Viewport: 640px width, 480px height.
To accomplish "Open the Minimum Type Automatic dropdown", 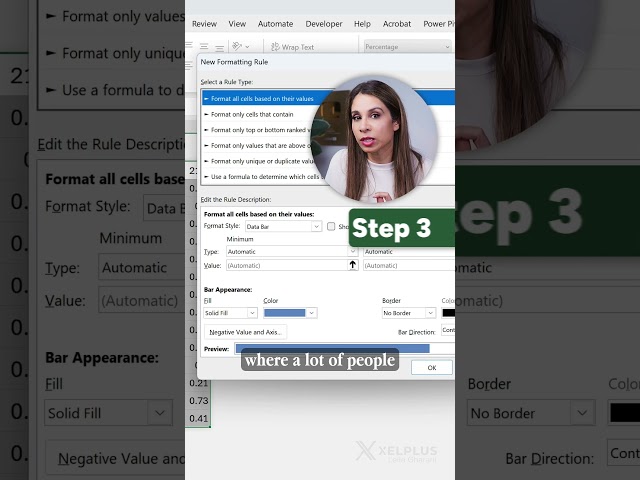I will [292, 251].
